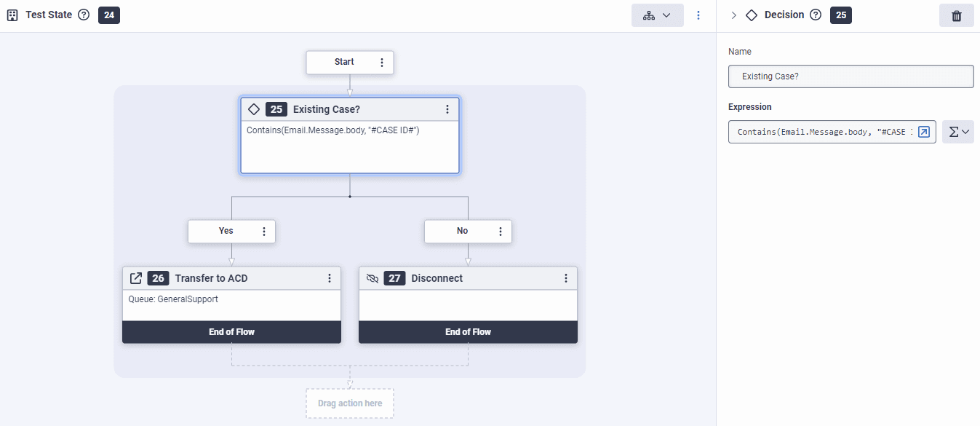980x426 pixels.
Task: Open the three-dot menu on the Start node
Action: click(x=382, y=63)
